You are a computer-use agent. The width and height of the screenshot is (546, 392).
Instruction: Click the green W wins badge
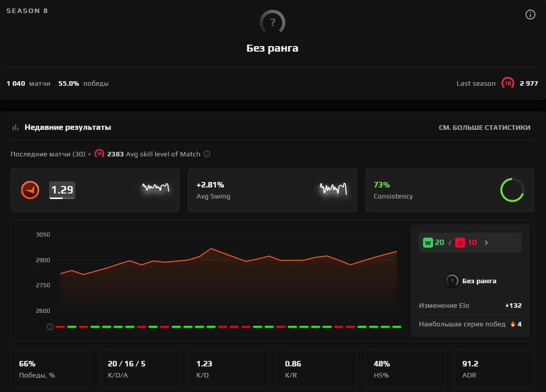pyautogui.click(x=428, y=243)
